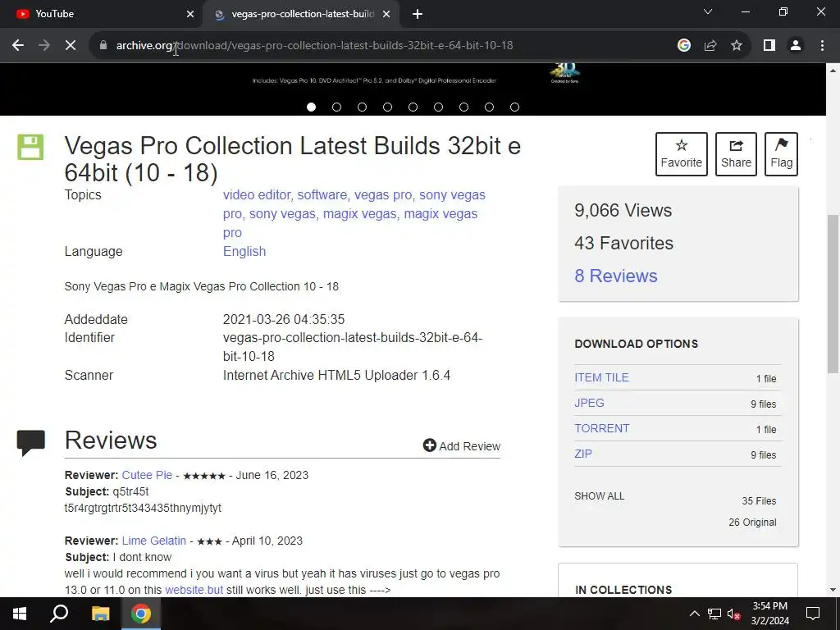Open the 'video editor' topic
The image size is (840, 630).
258,195
